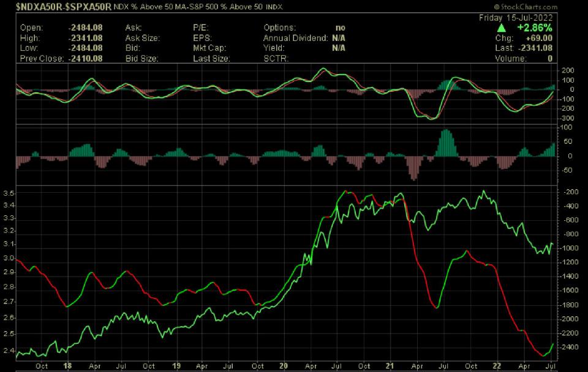Click the Yield label
Image resolution: width=588 pixels, height=372 pixels.
[x=274, y=48]
